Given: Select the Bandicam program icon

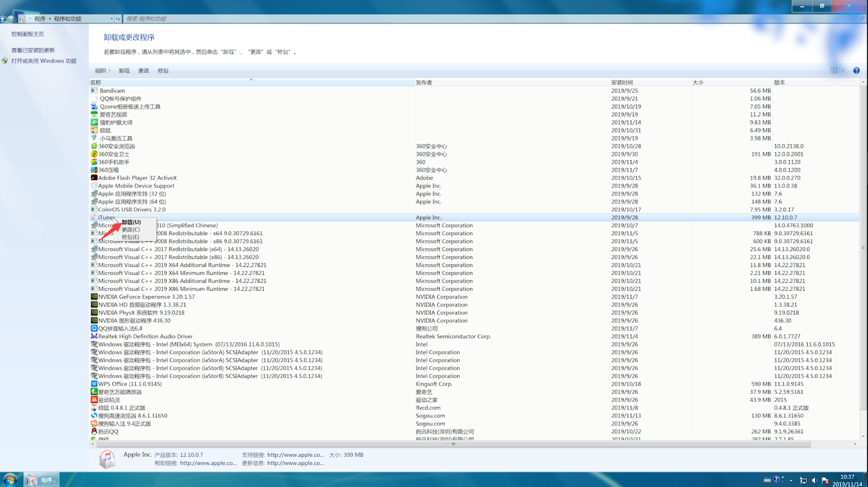Looking at the screenshot, I should [x=94, y=90].
